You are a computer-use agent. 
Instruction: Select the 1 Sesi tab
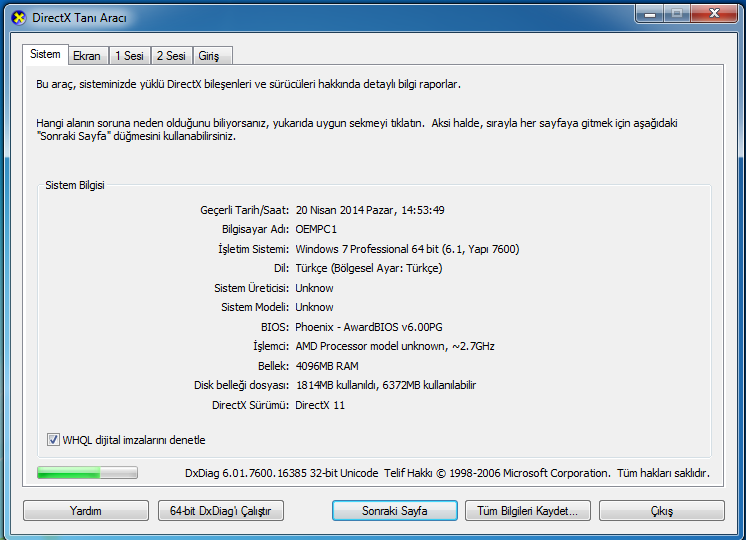129,56
